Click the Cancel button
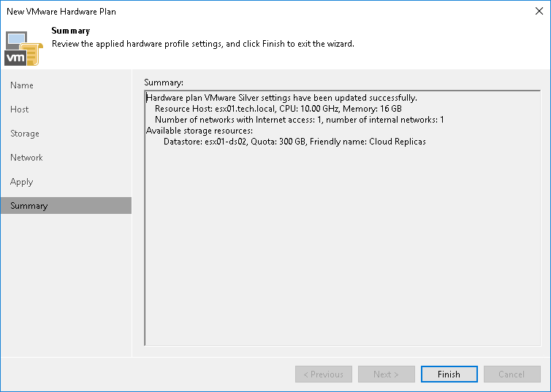 (x=512, y=374)
